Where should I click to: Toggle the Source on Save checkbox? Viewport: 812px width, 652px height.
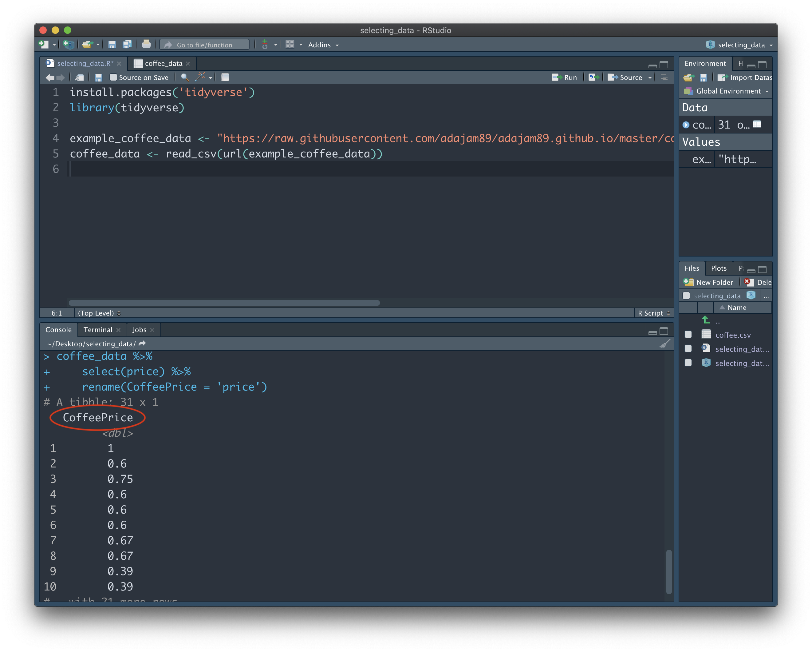click(113, 77)
